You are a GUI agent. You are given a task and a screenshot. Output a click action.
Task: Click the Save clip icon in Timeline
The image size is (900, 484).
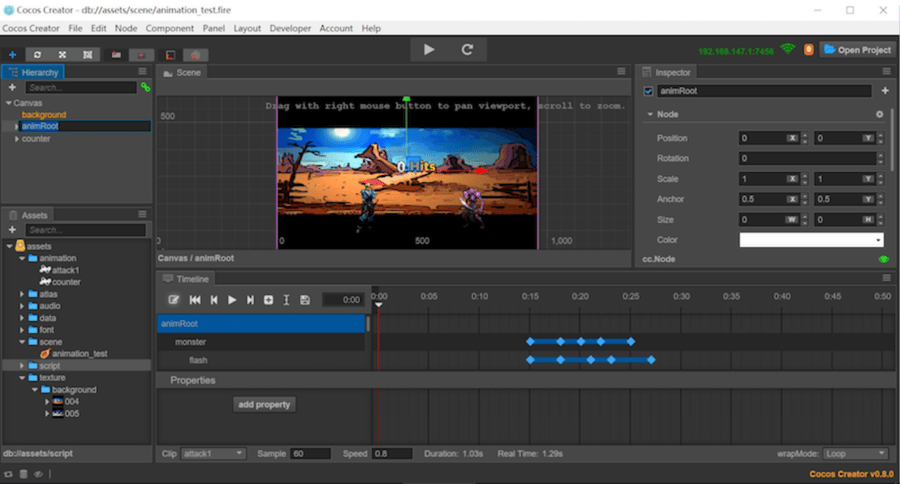pos(305,299)
